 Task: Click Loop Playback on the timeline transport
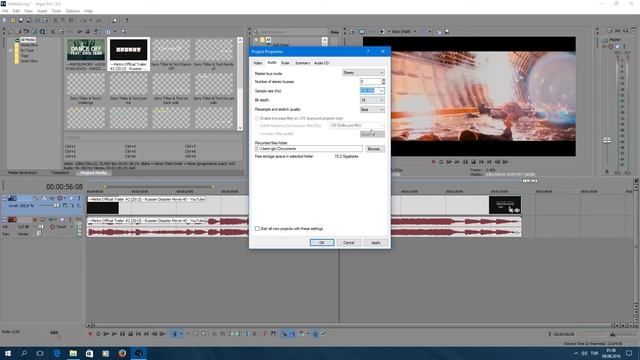pos(98,334)
